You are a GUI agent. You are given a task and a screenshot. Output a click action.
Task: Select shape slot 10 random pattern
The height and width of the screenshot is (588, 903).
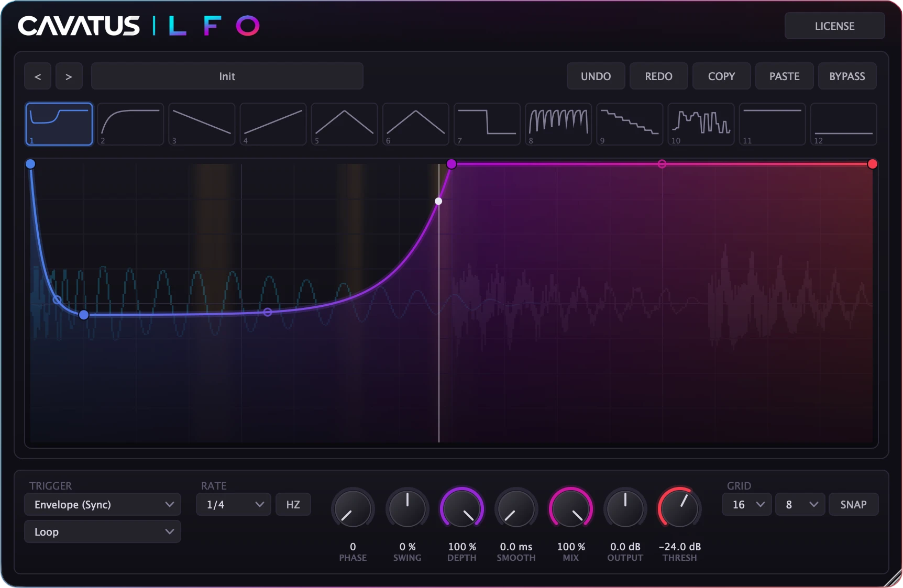point(700,124)
